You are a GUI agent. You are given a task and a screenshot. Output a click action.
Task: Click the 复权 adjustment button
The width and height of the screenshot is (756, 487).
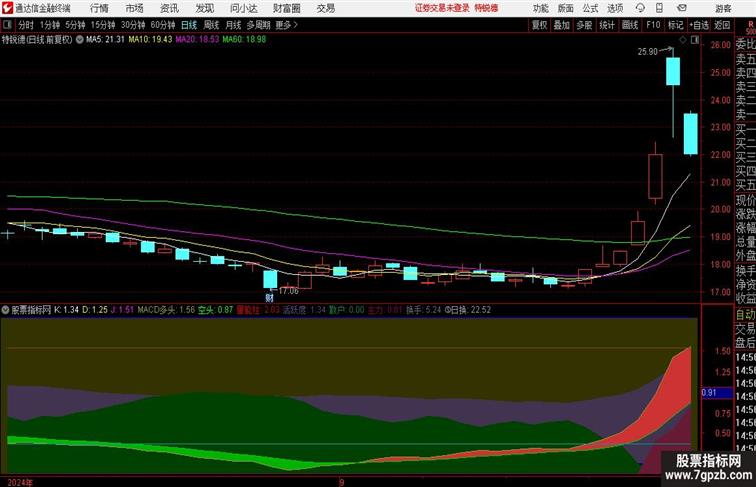coord(540,25)
